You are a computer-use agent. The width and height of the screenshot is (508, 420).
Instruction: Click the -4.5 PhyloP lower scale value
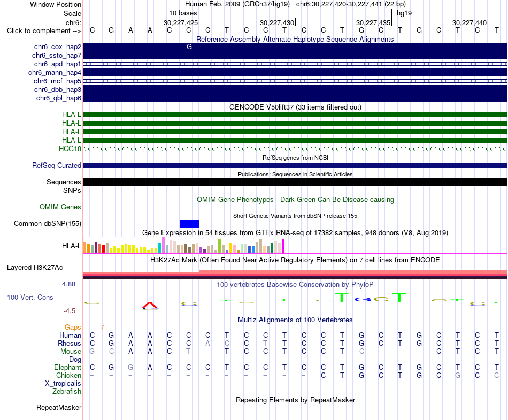[70, 311]
